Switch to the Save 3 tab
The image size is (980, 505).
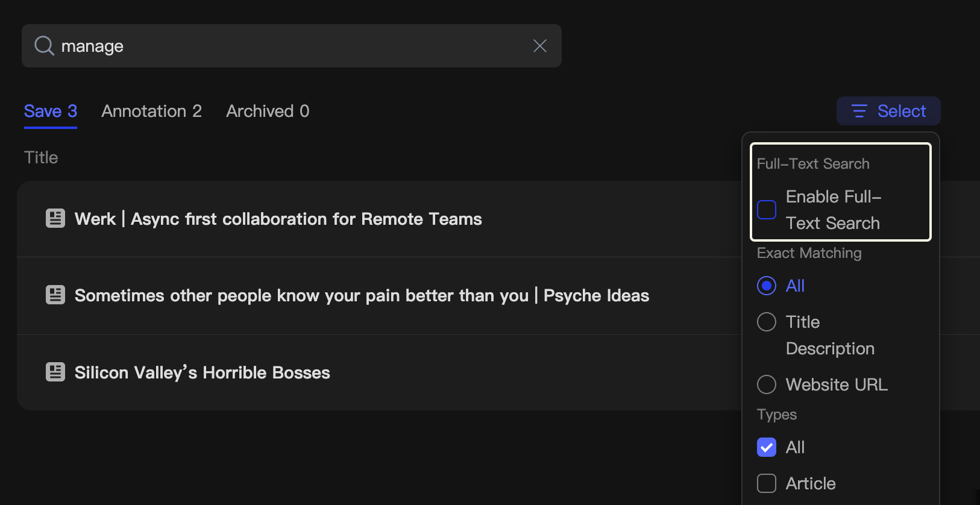coord(51,111)
